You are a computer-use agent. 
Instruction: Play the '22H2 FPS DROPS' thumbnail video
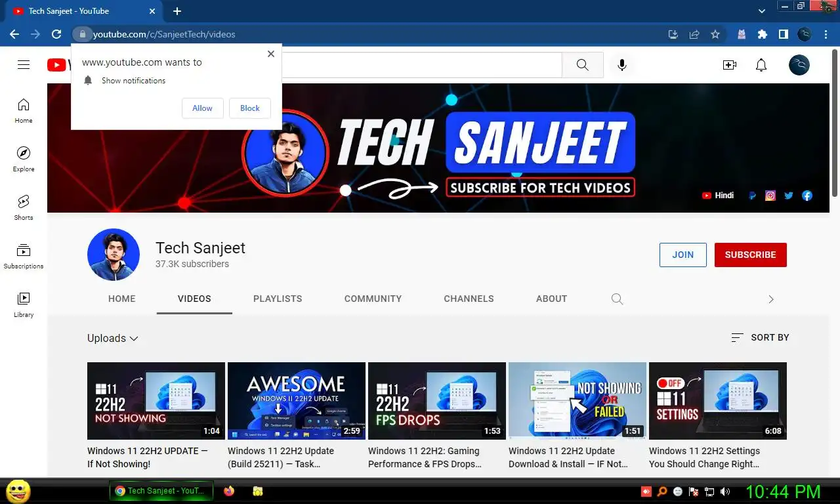point(437,401)
